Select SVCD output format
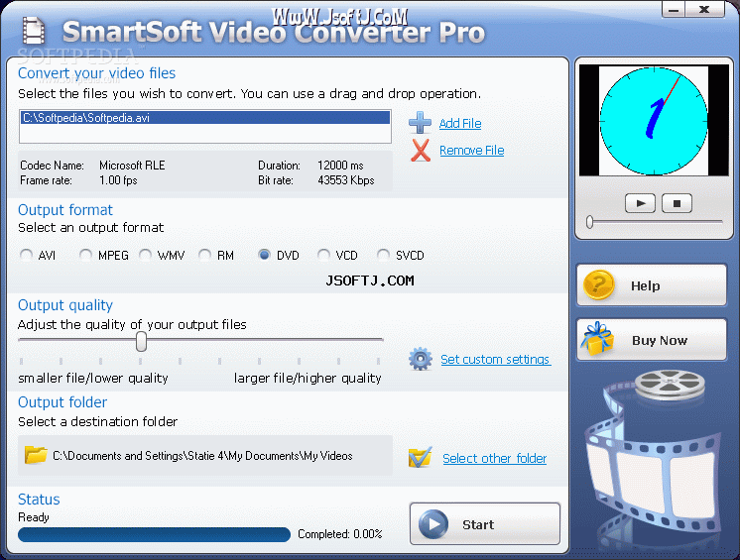Screen dimensions: 740x560 (x=383, y=255)
